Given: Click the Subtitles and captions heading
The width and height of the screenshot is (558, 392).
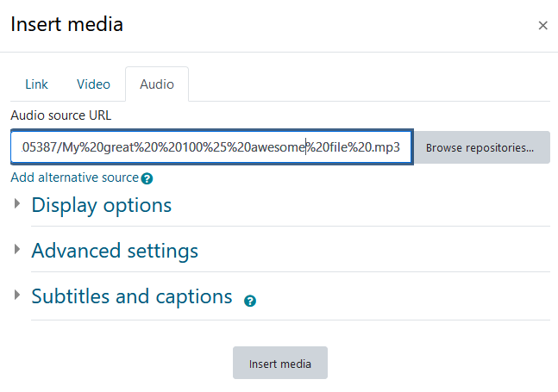Looking at the screenshot, I should [x=132, y=296].
